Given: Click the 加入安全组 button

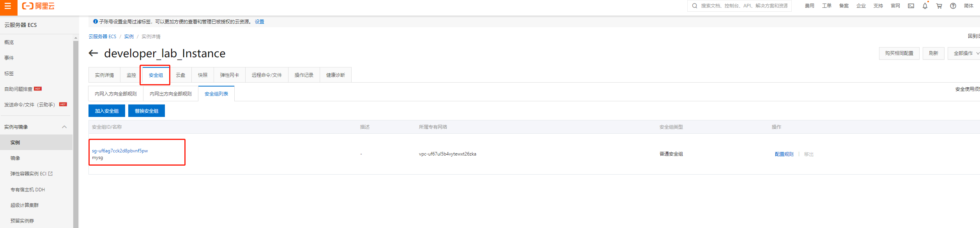Looking at the screenshot, I should pos(106,111).
